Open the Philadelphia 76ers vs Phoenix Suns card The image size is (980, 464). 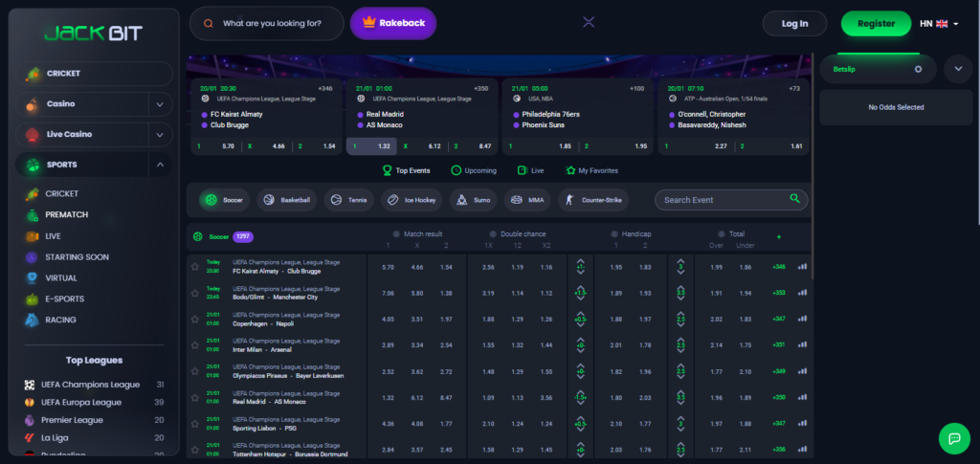[x=576, y=116]
